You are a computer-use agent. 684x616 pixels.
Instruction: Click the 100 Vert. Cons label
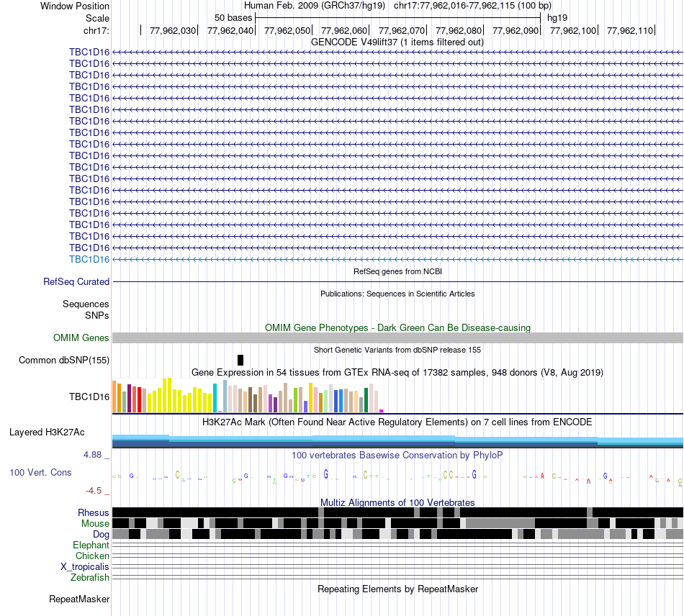(40, 473)
